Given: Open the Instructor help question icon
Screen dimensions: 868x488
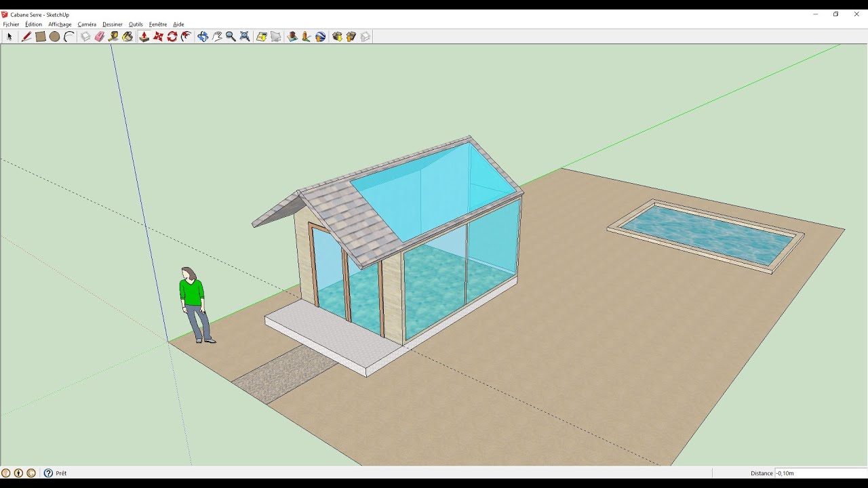Looking at the screenshot, I should click(48, 473).
